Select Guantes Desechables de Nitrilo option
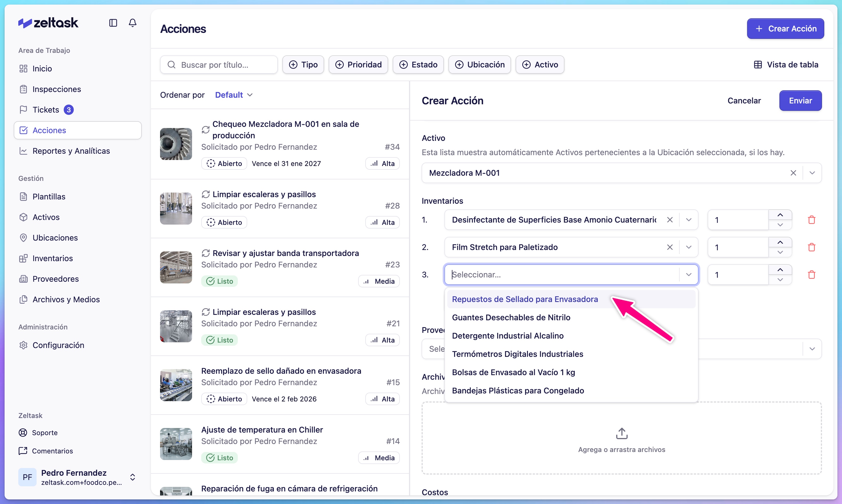The image size is (842, 504). pyautogui.click(x=571, y=317)
